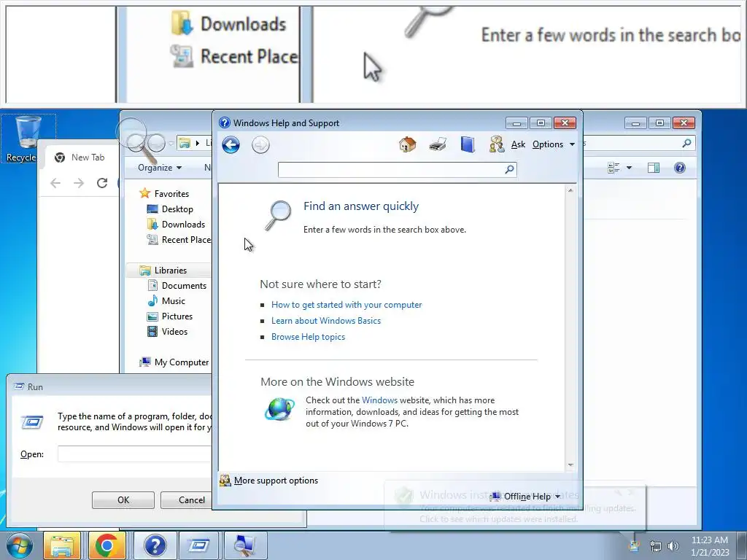Focus the Open field in Run dialog
The image size is (747, 560).
pyautogui.click(x=135, y=454)
